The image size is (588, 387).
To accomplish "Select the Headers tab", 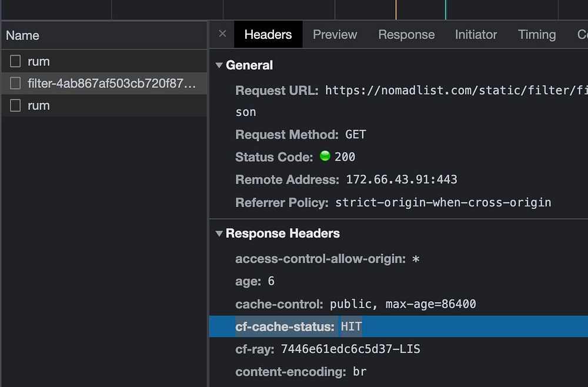I will tap(268, 35).
